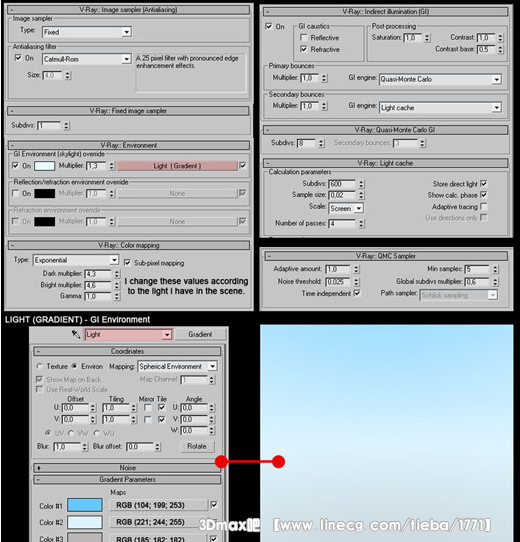This screenshot has width=520, height=542.
Task: Click the Fixed image sampler Subdivs field
Action: coord(49,125)
